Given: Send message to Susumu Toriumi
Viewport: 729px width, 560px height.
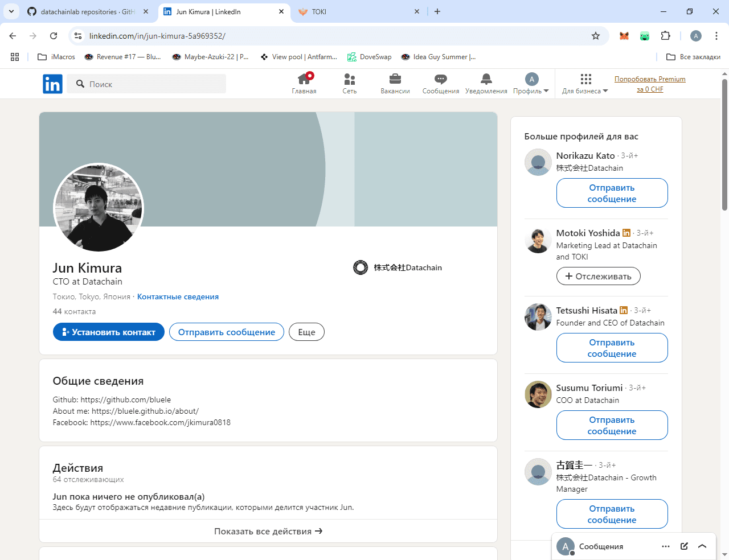Looking at the screenshot, I should pyautogui.click(x=612, y=425).
